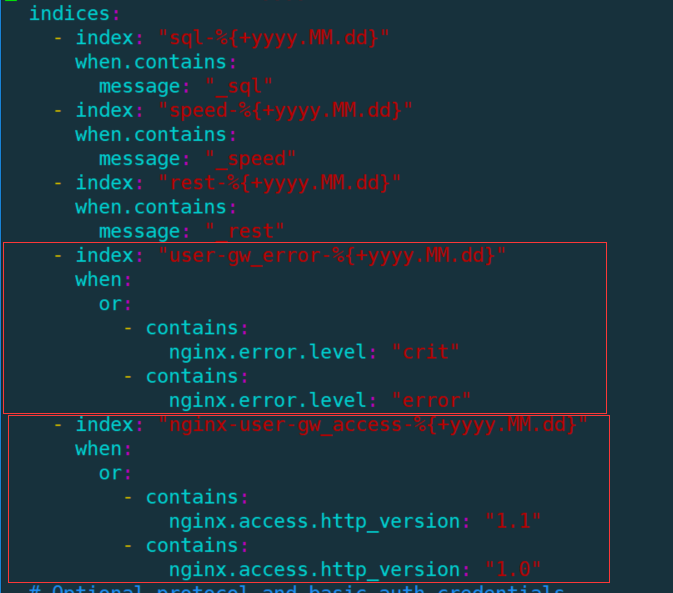Click the 'when.contains:' line under speed index
The width and height of the screenshot is (673, 593).
pos(156,135)
